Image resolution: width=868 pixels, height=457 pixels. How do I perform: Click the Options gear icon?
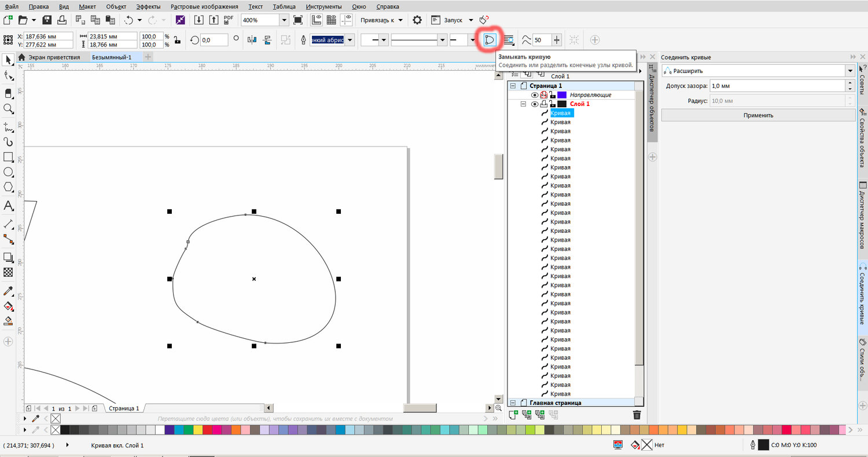pos(417,20)
